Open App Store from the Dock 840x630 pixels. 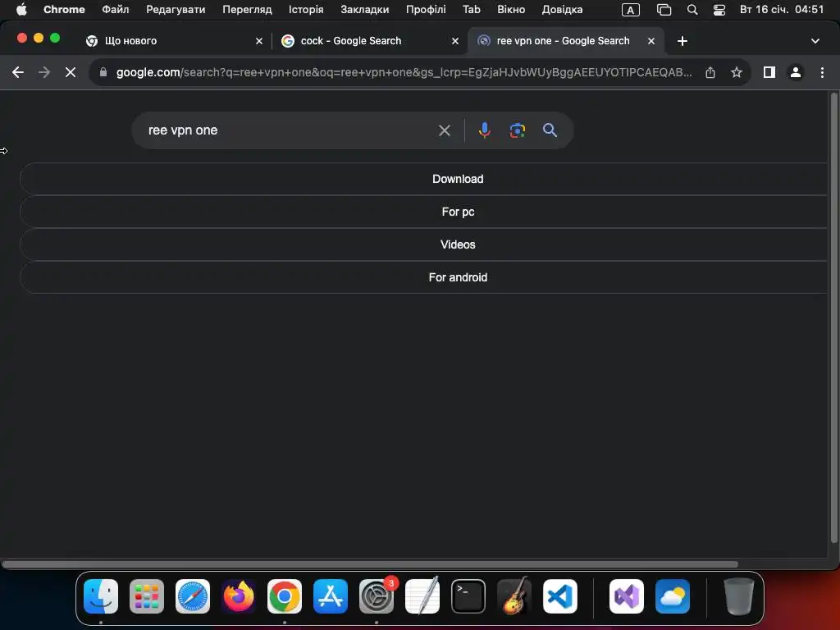coord(331,596)
